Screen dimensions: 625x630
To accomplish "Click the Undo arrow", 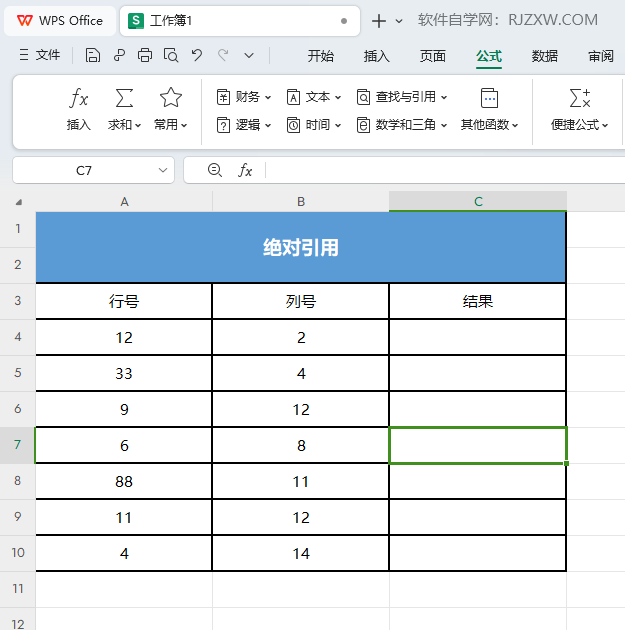I will [196, 55].
